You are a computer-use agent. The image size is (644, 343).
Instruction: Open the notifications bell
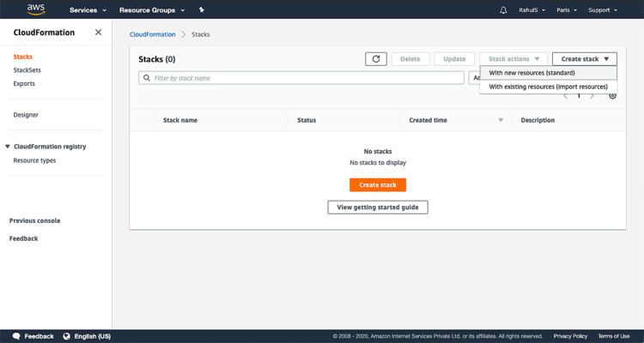[503, 10]
